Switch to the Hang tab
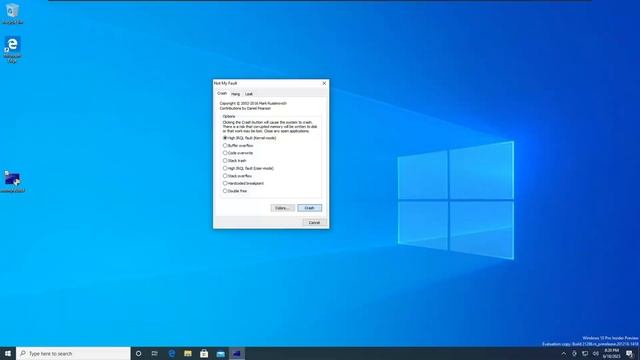The height and width of the screenshot is (360, 640). click(236, 94)
